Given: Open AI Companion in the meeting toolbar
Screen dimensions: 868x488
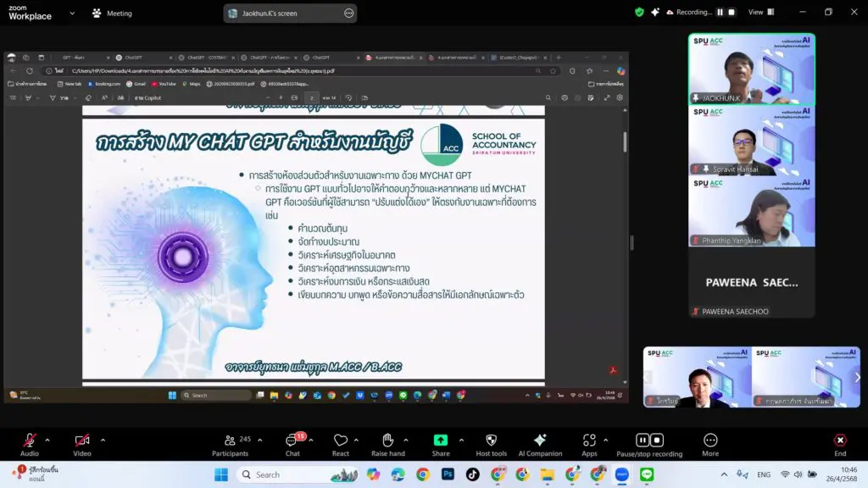Looking at the screenshot, I should point(540,445).
